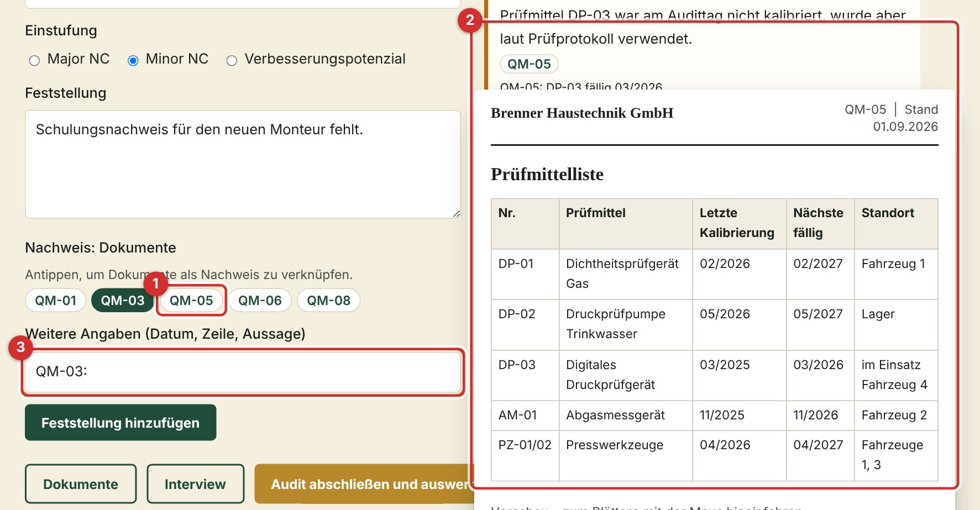Click Brenner Haustechnik GmbH document title
The image size is (980, 510).
[582, 113]
